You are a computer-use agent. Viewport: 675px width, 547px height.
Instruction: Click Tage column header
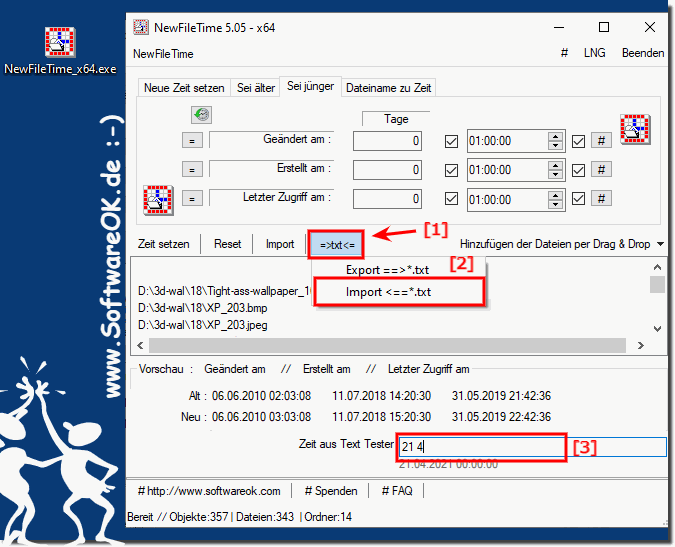click(396, 119)
